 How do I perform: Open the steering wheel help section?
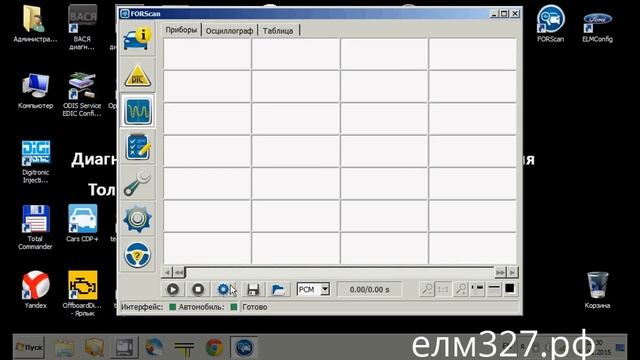(x=138, y=255)
